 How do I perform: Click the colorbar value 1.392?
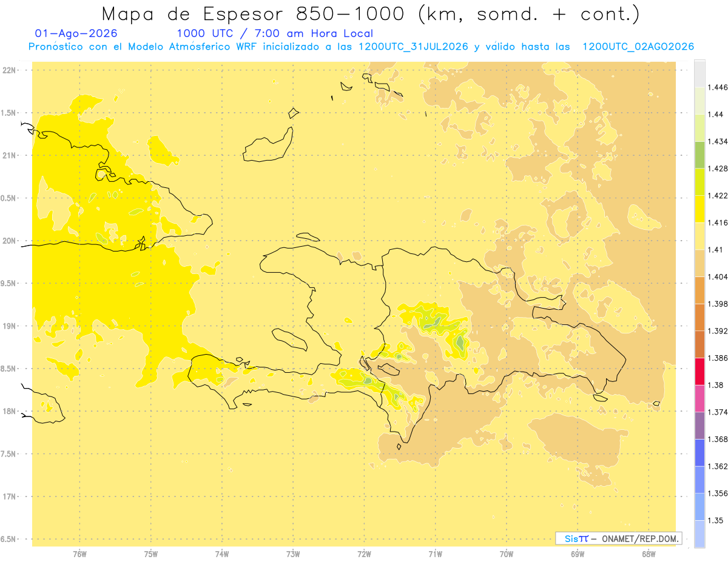click(x=719, y=331)
